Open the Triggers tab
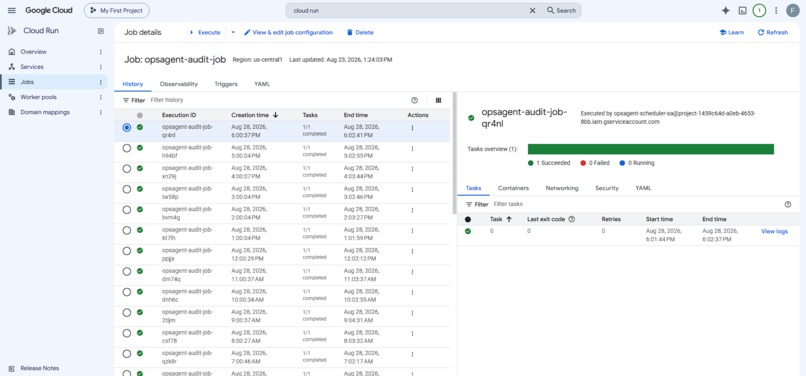This screenshot has height=376, width=806. coord(226,84)
